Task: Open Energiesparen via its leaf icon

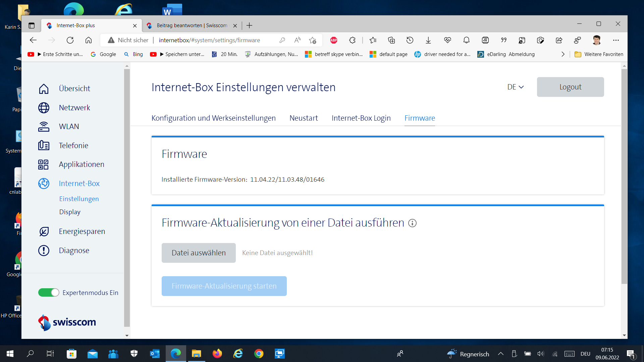Action: pyautogui.click(x=44, y=231)
